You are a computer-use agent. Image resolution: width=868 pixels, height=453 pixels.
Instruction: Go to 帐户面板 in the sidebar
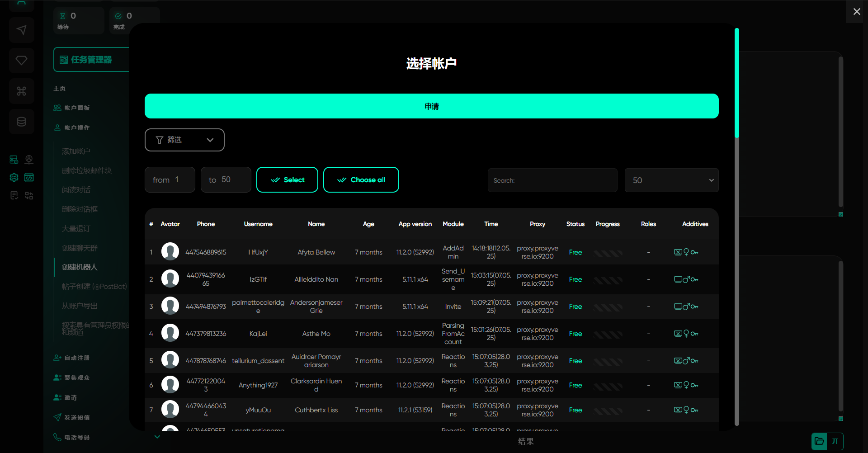pos(77,108)
